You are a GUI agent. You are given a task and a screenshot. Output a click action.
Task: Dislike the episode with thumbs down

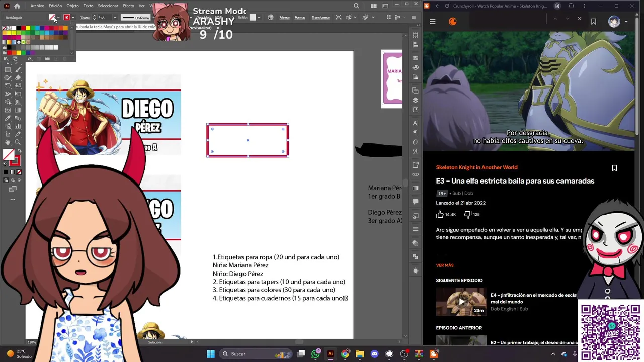click(467, 214)
